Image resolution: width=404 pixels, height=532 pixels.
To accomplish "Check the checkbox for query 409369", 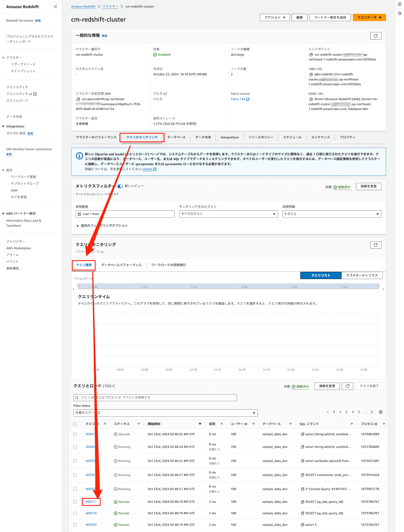I will tap(75, 525).
